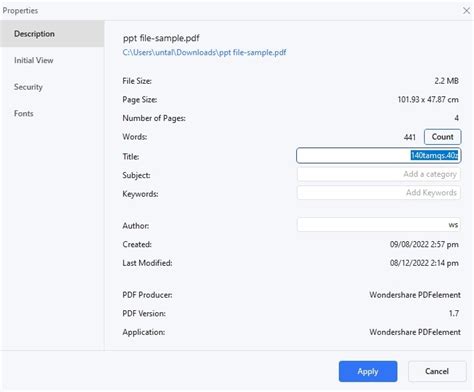
Task: Click the 'Subject:' label
Action: (136, 175)
